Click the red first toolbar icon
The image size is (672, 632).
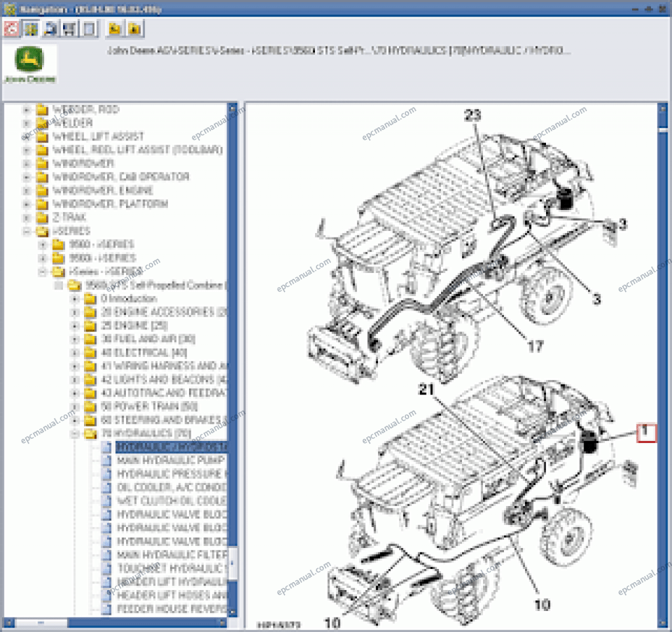coord(11,29)
